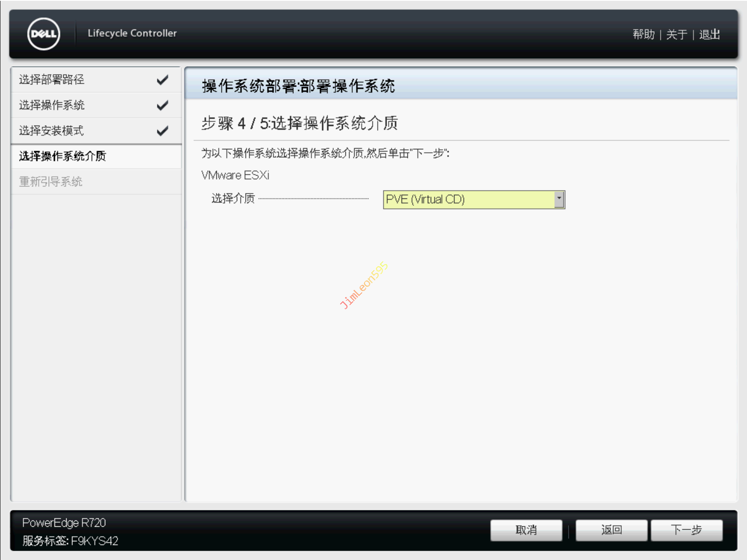The height and width of the screenshot is (560, 747).
Task: Click checkmark beside 选择部署路径 step
Action: (162, 79)
